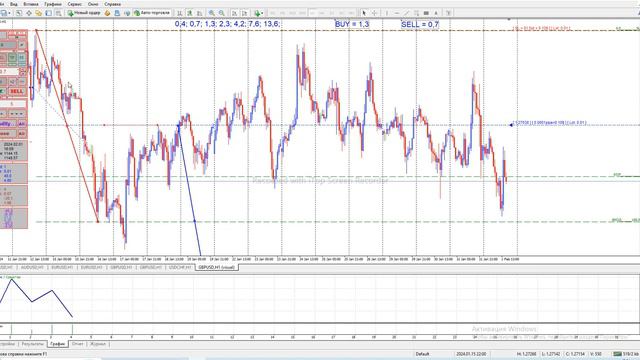Expand the profiles dropdown arrow
The height and width of the screenshot is (360, 640).
coord(9,13)
